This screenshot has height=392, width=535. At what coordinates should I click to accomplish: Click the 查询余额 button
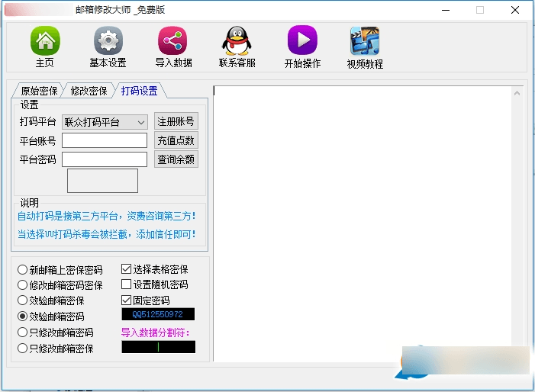pyautogui.click(x=176, y=159)
